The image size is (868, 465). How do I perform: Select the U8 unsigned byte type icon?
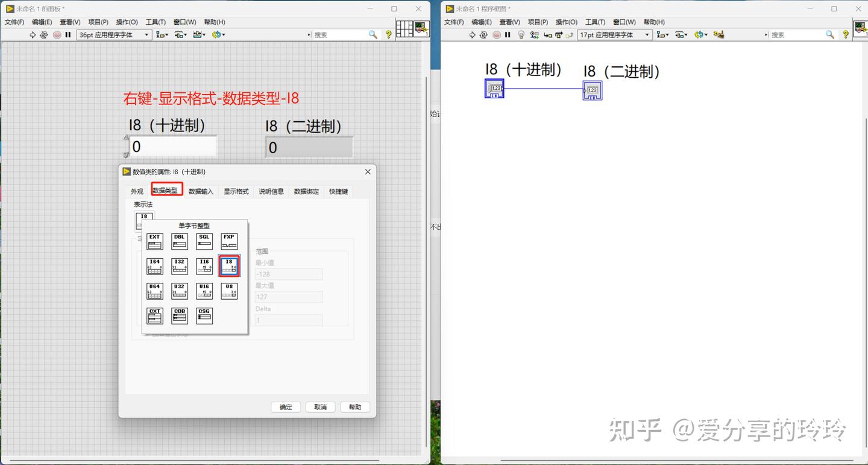click(229, 291)
